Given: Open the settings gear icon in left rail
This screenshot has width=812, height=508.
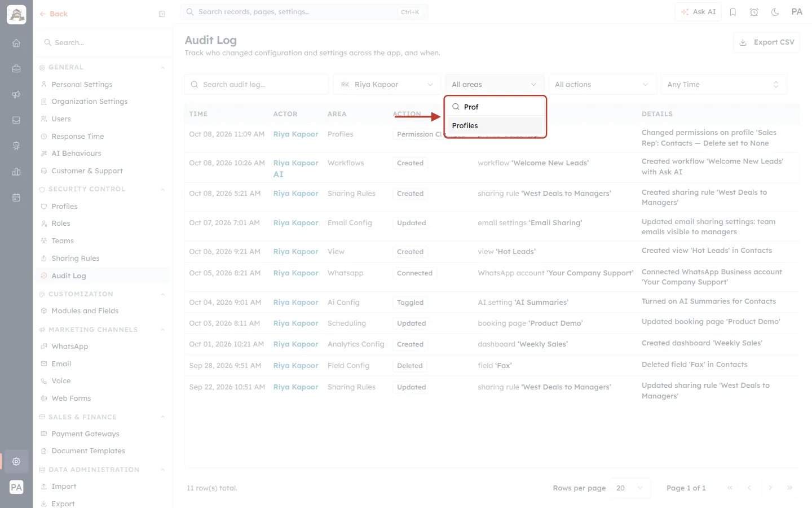Looking at the screenshot, I should coord(16,461).
